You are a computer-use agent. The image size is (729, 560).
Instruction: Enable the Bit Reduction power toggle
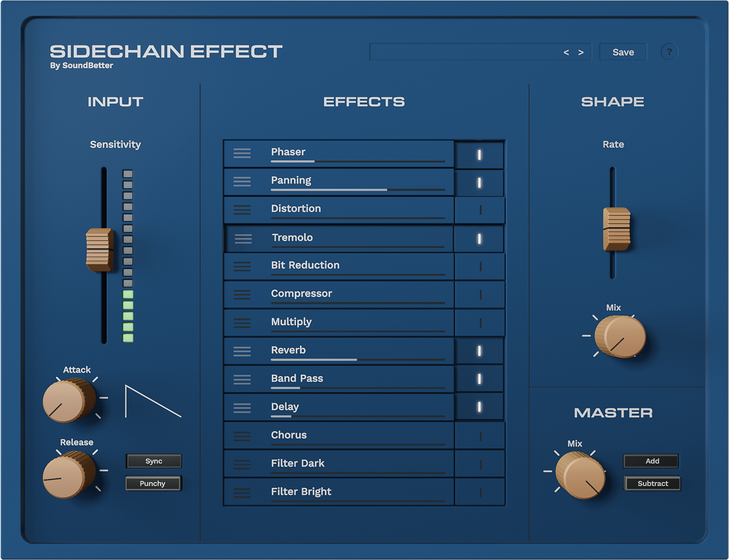click(480, 267)
